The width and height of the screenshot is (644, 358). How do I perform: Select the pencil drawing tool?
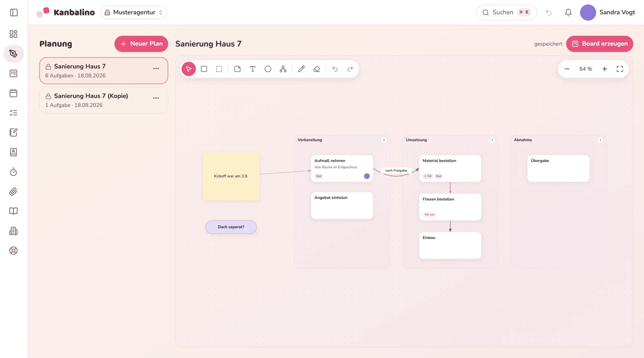(301, 69)
